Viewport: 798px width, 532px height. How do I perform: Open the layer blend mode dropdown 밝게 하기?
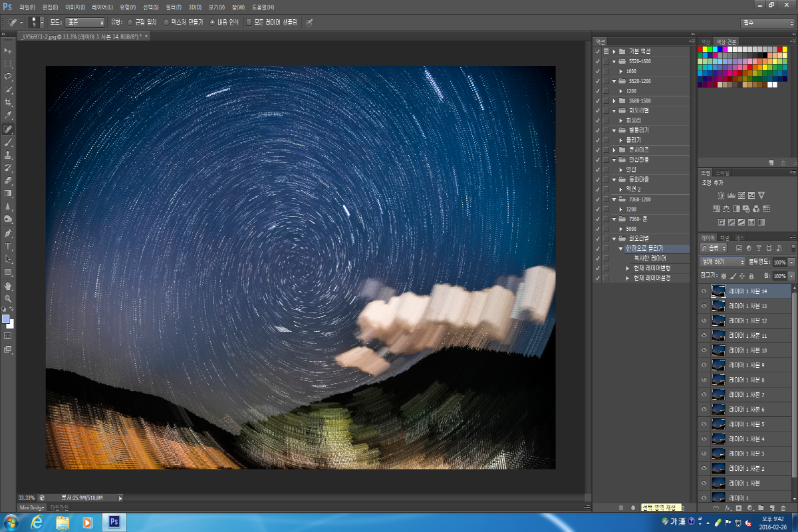point(722,262)
